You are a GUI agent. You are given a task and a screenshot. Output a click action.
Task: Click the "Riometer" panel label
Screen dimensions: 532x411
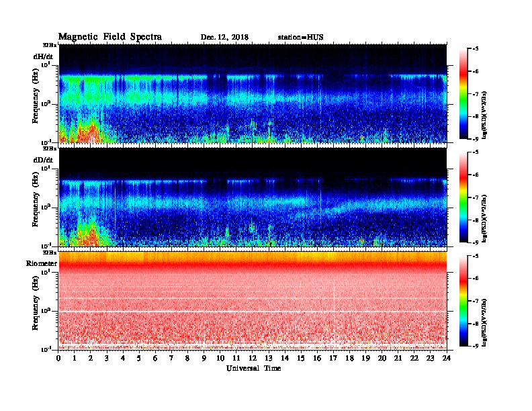point(42,263)
